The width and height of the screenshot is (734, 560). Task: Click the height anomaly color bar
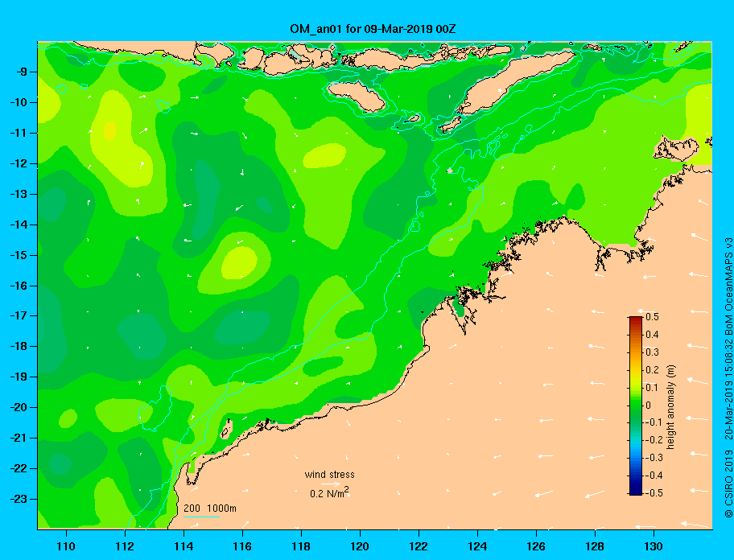(636, 406)
